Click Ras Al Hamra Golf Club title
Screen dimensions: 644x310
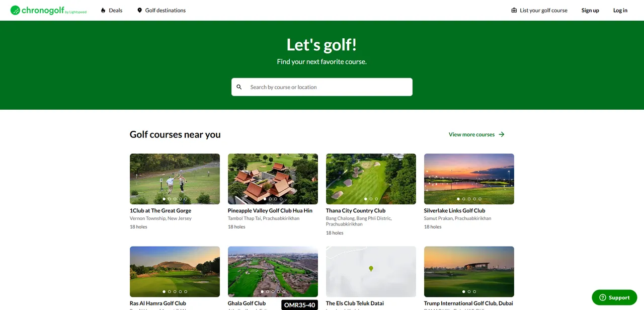(x=158, y=303)
